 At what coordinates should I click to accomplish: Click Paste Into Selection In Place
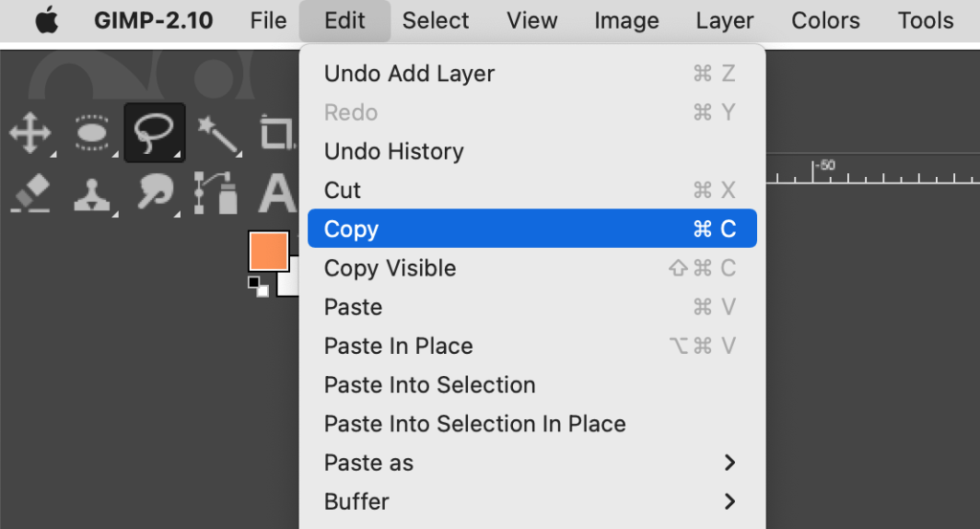[475, 424]
